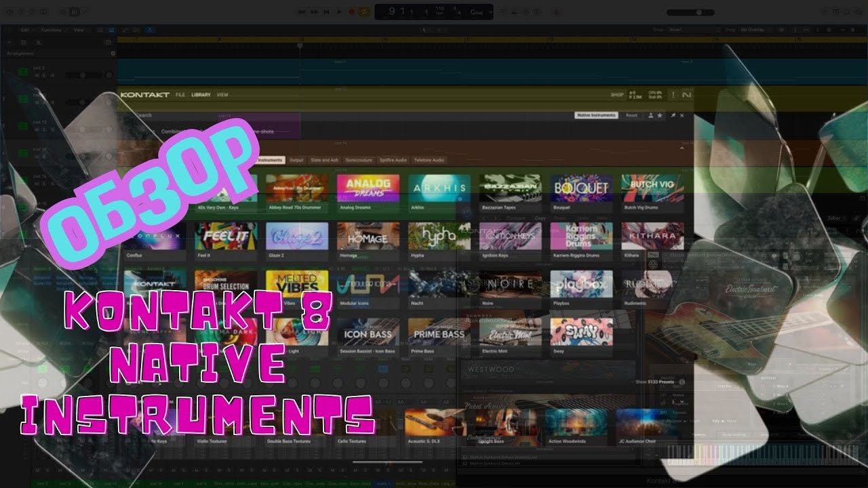Open the Analog Dreams library
The width and height of the screenshot is (868, 488).
(368, 192)
